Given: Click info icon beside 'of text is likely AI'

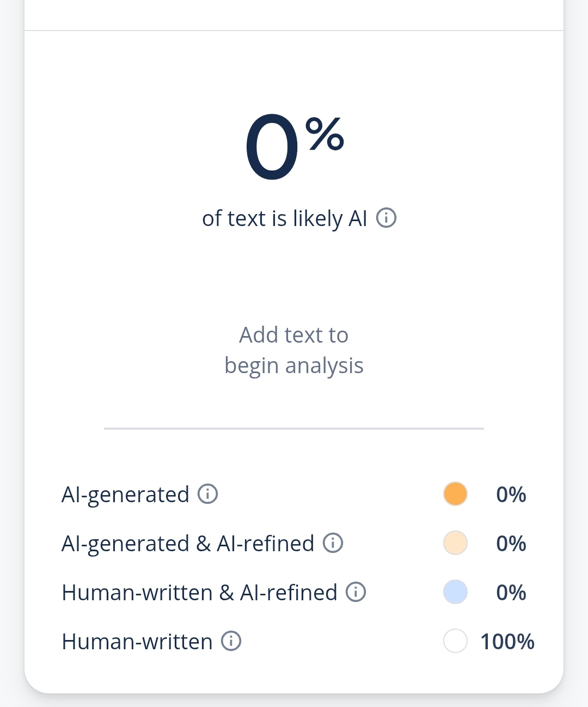Looking at the screenshot, I should tap(386, 218).
